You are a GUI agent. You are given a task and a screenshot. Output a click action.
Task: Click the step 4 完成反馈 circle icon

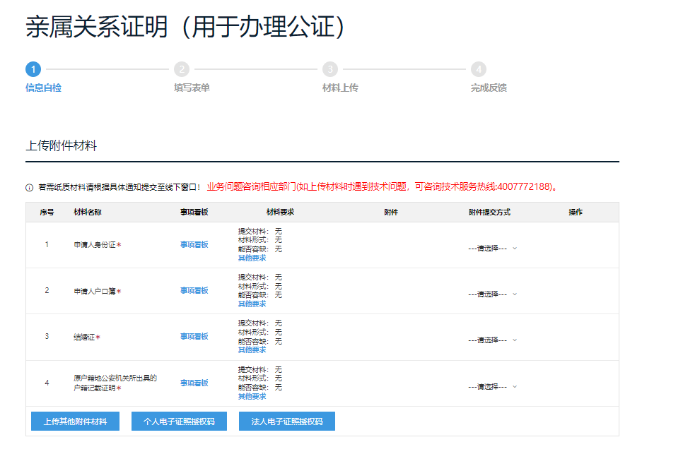coord(478,69)
